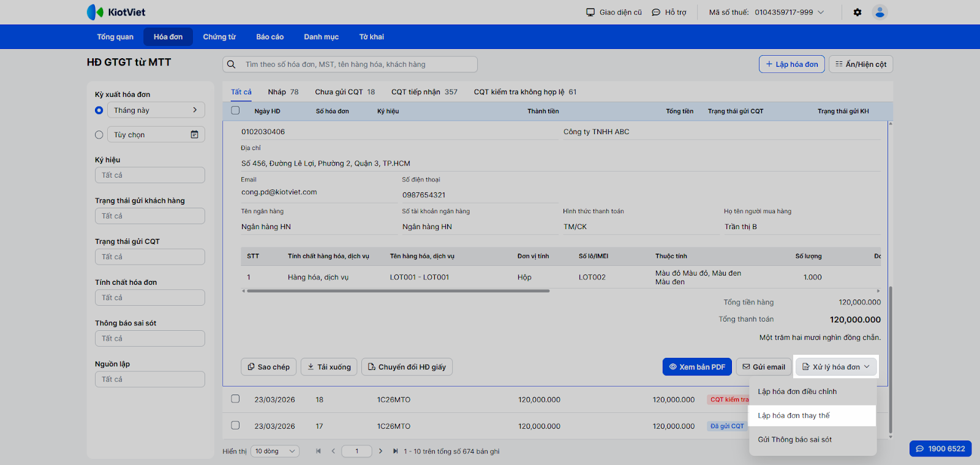
Task: Open settings gear icon in header
Action: [858, 12]
